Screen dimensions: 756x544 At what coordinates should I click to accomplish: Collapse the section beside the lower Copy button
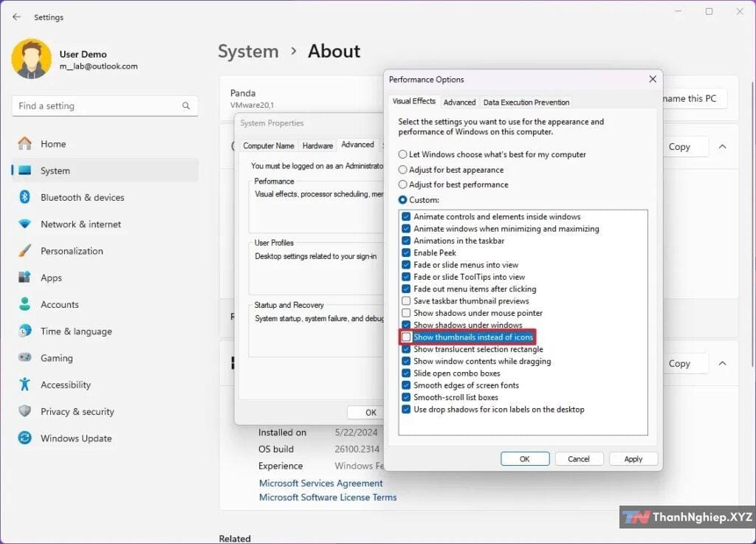722,363
